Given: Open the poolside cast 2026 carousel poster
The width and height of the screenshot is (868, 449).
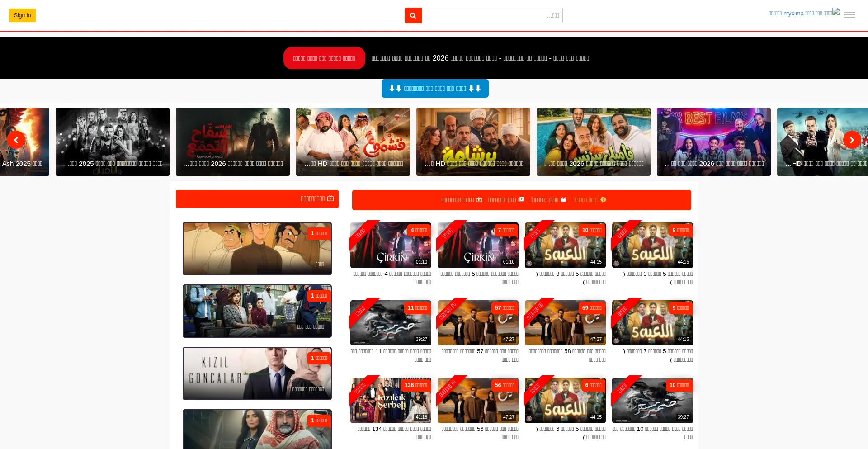Looking at the screenshot, I should click(x=594, y=142).
